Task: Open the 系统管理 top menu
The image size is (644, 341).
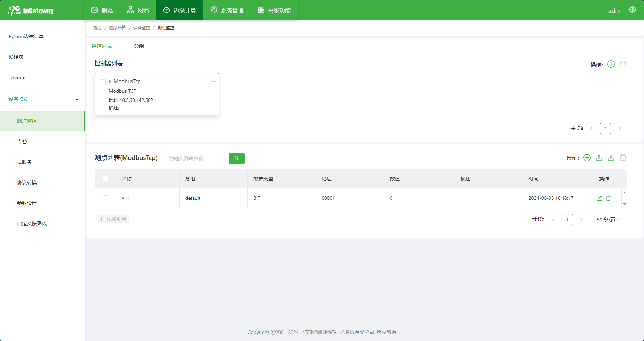Action: [227, 10]
